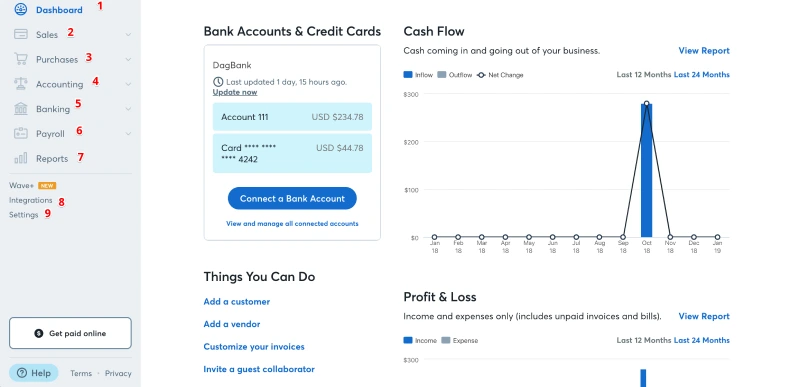Select the Account 111 row
800x387 pixels.
292,117
